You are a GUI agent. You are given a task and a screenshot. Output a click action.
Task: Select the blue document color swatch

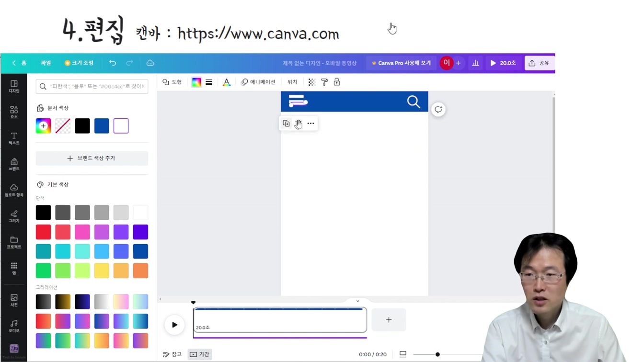(x=102, y=126)
